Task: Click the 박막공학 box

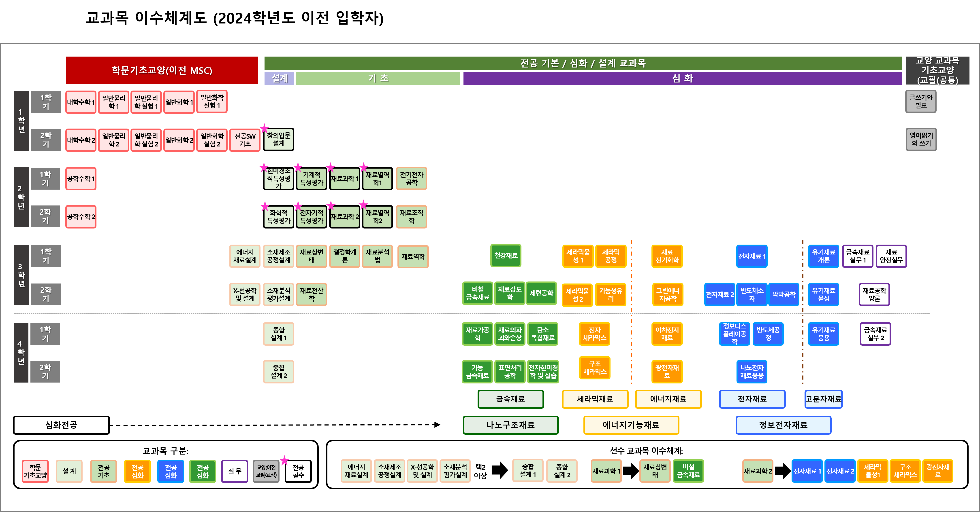Action: [x=784, y=295]
